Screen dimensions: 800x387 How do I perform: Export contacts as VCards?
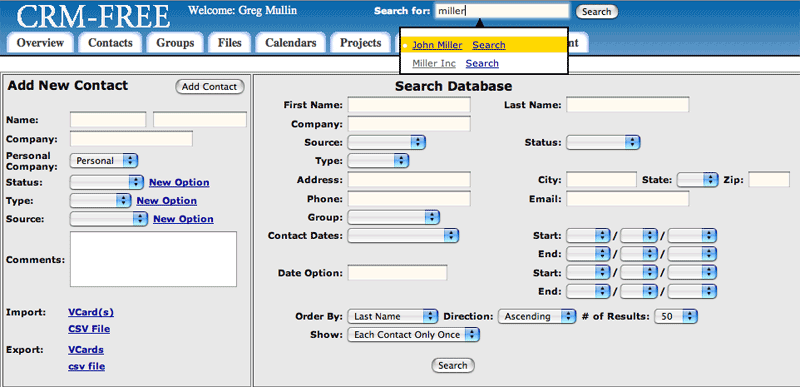[x=86, y=350]
